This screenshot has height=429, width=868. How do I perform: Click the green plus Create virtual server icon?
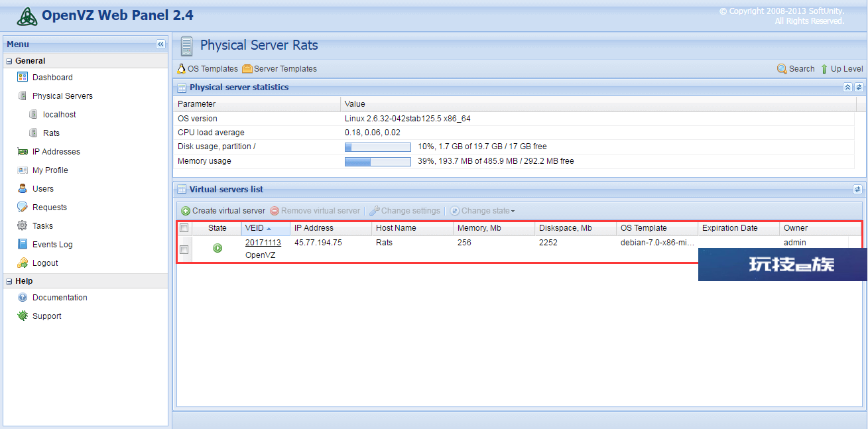[186, 211]
